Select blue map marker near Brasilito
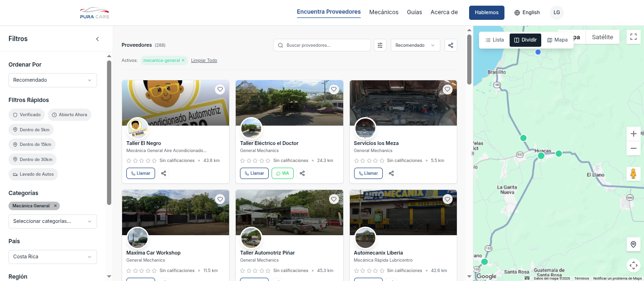 538,52
